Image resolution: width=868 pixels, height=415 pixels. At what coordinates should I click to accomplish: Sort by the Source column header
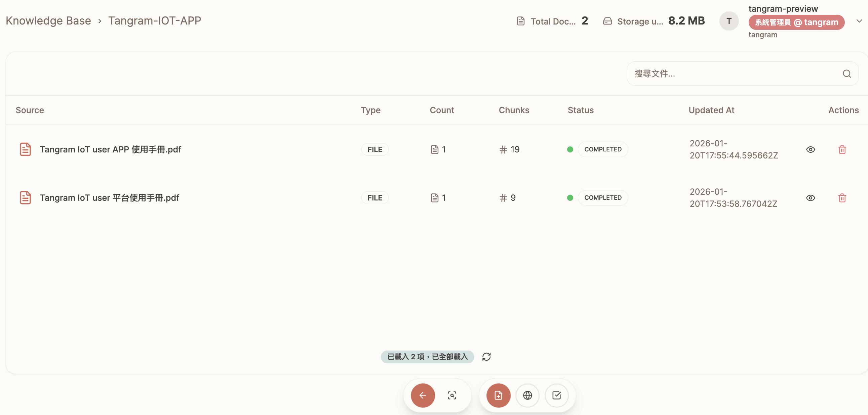click(30, 110)
